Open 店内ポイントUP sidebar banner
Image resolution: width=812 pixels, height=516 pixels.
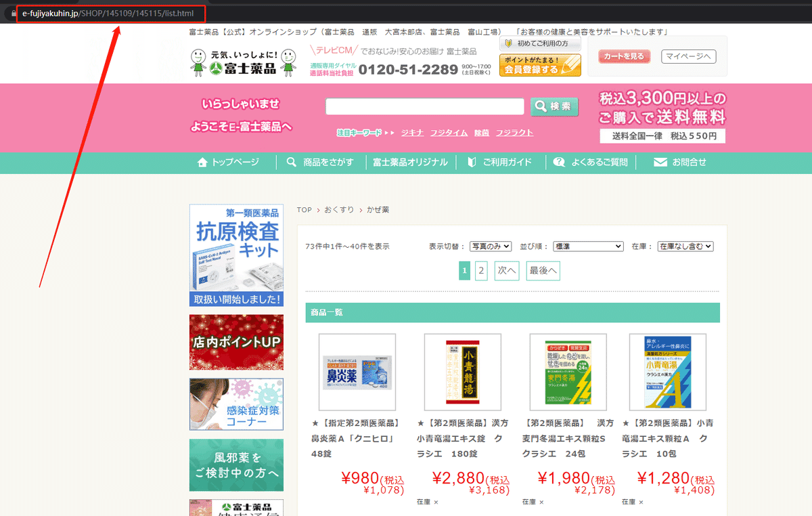click(236, 342)
